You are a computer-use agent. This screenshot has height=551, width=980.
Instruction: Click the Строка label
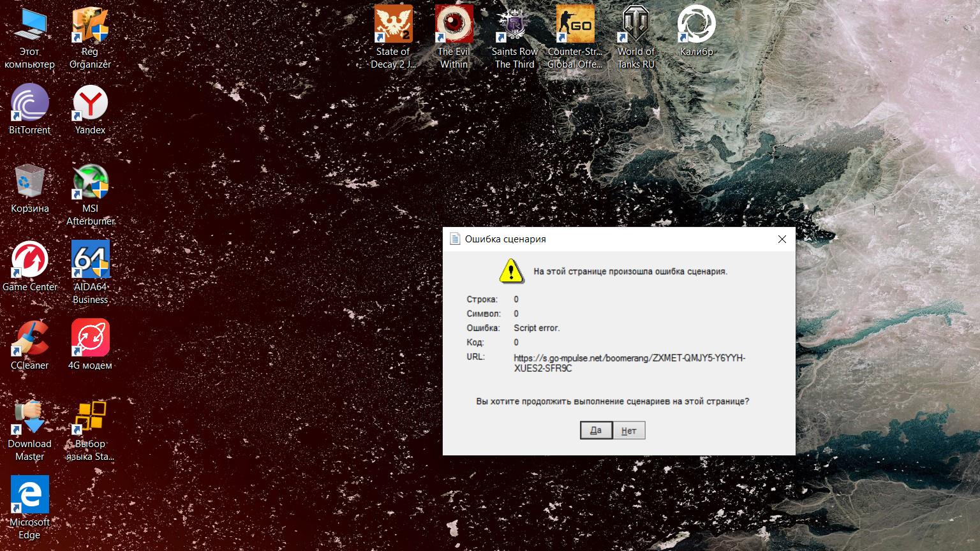click(x=482, y=299)
